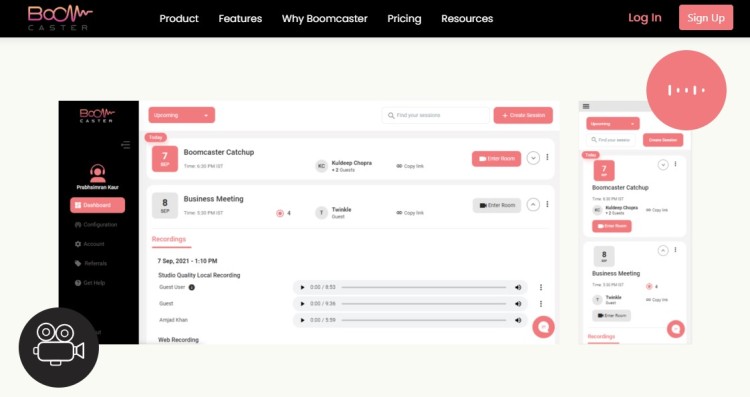Open the three-dot options for the Guest User recording
The width and height of the screenshot is (750, 397).
click(x=541, y=287)
